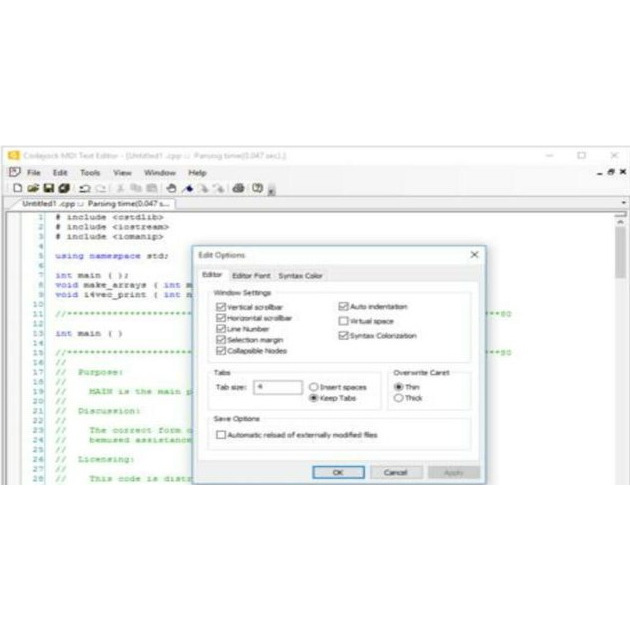Open the Tools menu

click(90, 173)
